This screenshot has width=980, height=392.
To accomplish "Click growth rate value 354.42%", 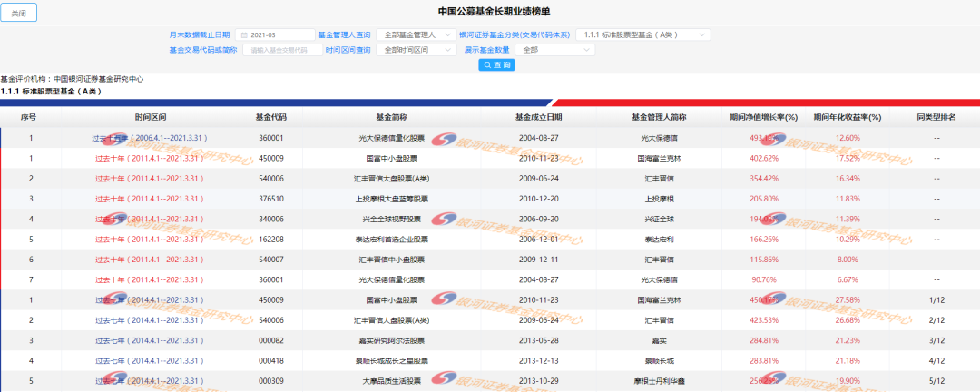I will pyautogui.click(x=764, y=178).
